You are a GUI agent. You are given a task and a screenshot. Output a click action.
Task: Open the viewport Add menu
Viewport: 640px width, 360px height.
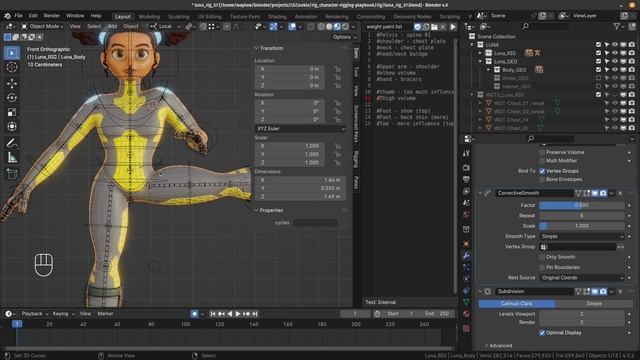[112, 27]
